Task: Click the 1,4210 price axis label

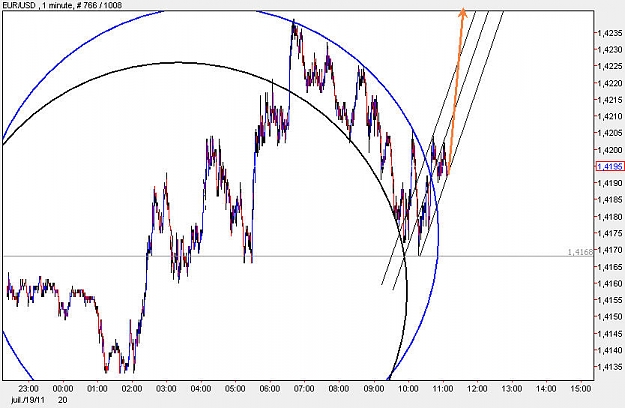Action: pyautogui.click(x=611, y=117)
